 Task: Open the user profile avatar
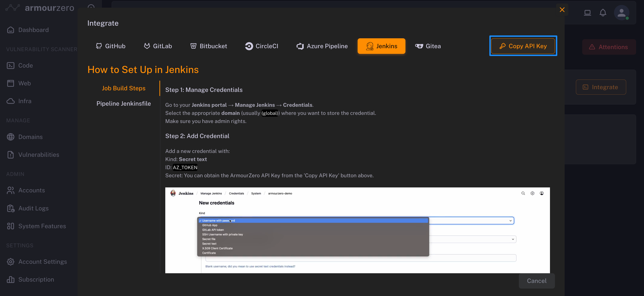[x=621, y=13]
